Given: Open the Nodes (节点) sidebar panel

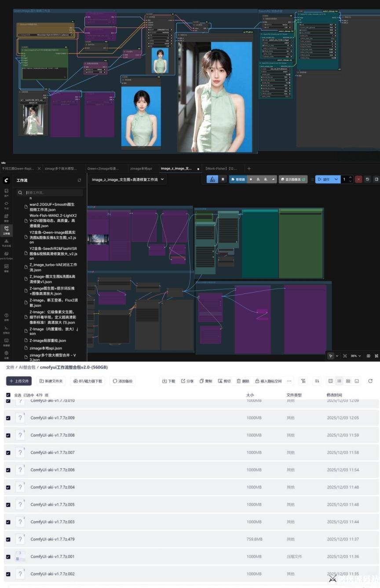Looking at the screenshot, I should (x=6, y=205).
